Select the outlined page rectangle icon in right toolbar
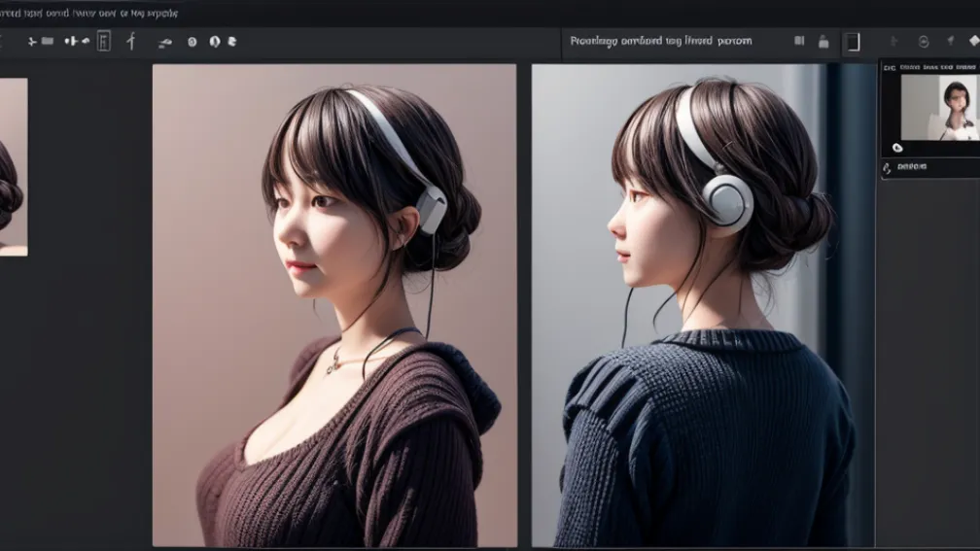 [x=854, y=42]
